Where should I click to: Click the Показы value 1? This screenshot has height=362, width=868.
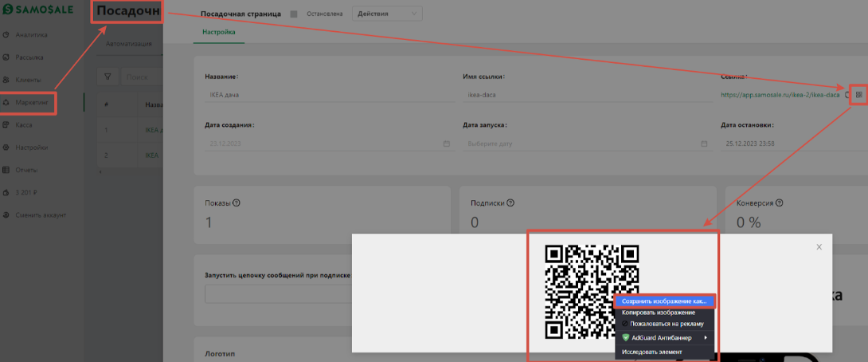pos(209,222)
